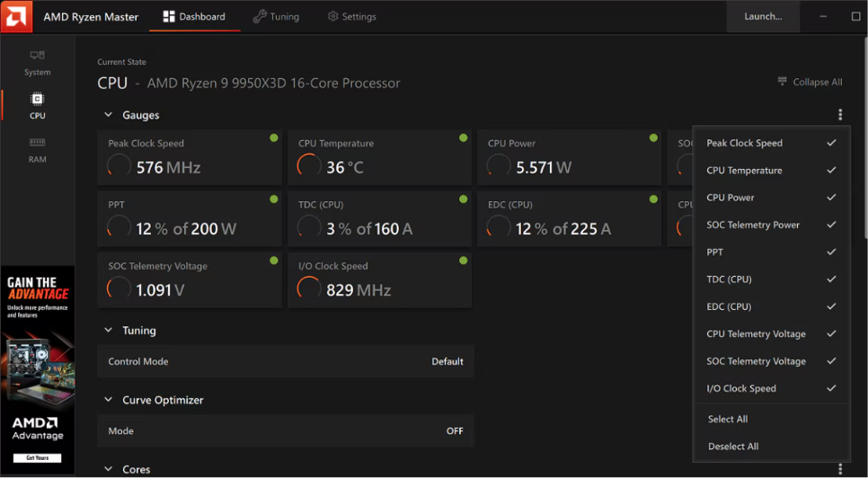Image resolution: width=868 pixels, height=478 pixels.
Task: Click the AMD Advantage ad banner image
Action: [37, 370]
